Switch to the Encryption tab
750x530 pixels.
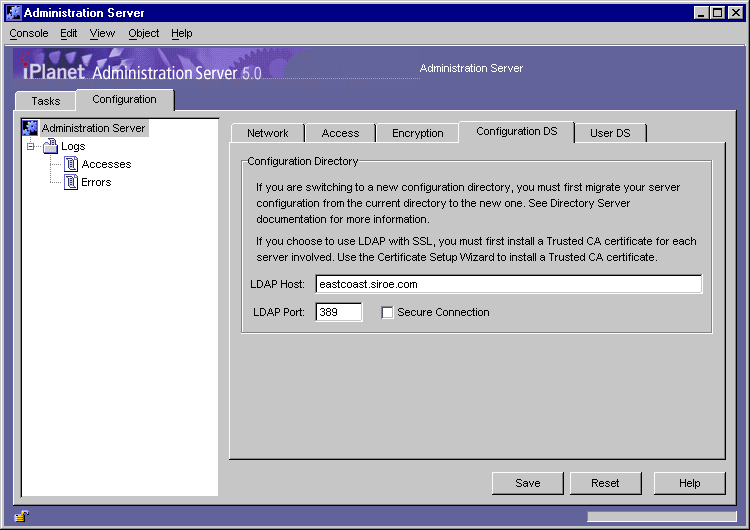click(x=418, y=133)
